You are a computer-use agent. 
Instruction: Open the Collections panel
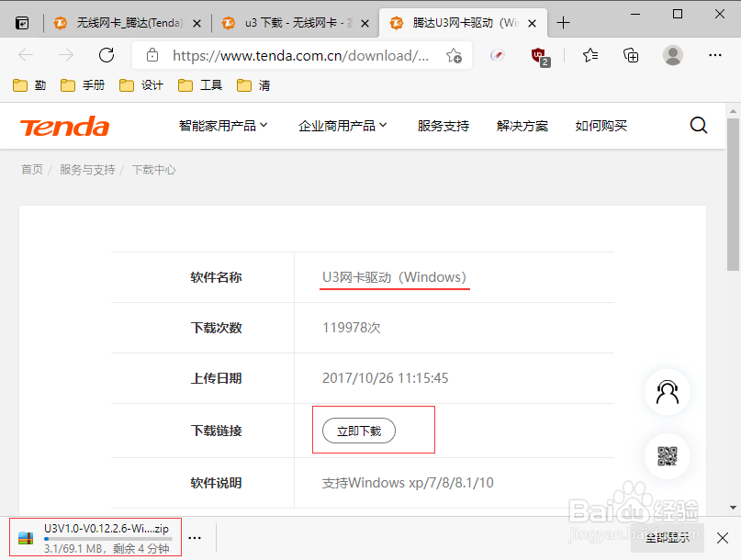pyautogui.click(x=631, y=55)
